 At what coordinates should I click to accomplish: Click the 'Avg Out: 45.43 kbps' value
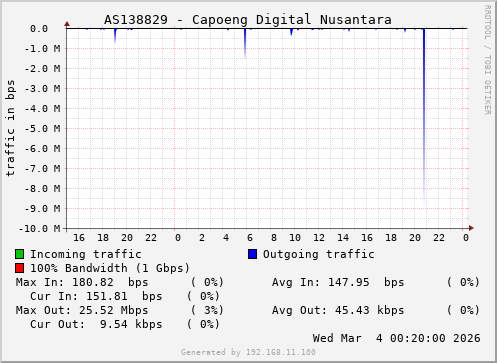point(338,310)
